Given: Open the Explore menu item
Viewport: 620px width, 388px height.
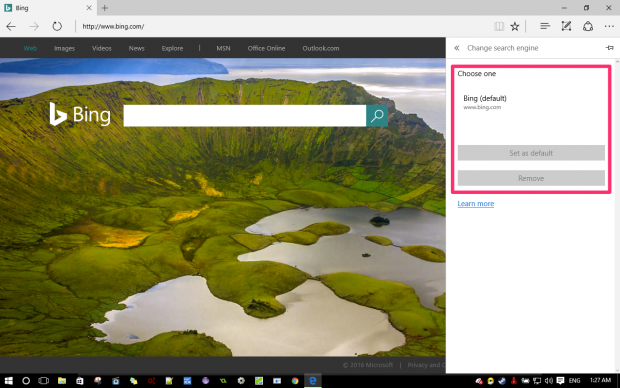Looking at the screenshot, I should tap(172, 48).
